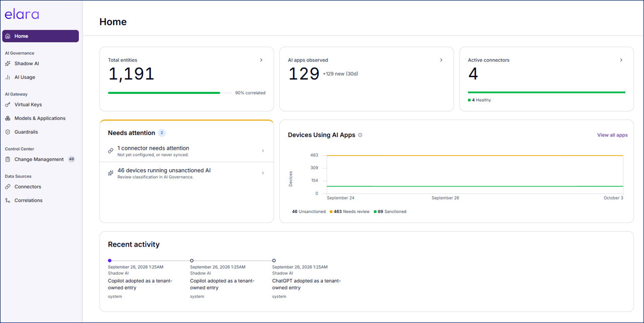The image size is (644, 323).
Task: Select the first purple Recent activity timeline dot
Action: (x=110, y=261)
